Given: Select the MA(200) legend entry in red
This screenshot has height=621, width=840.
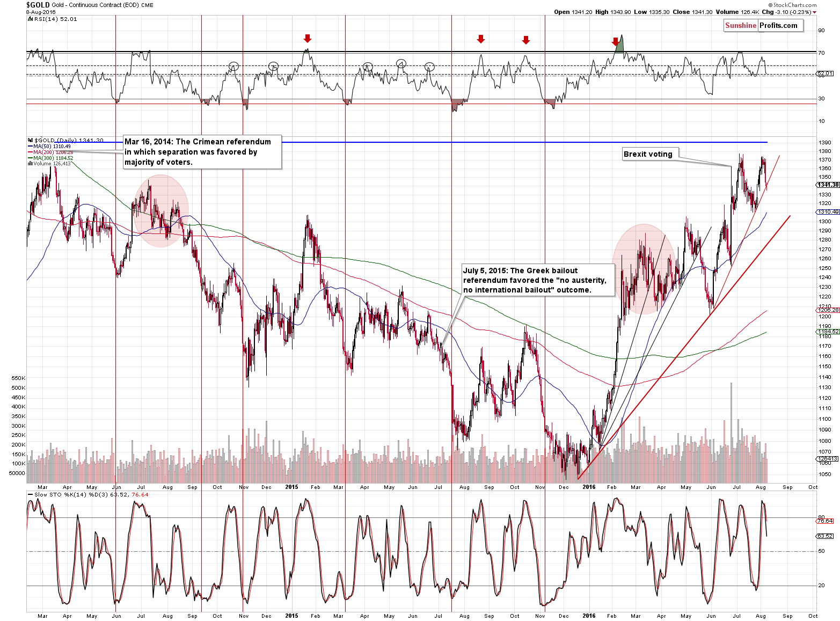Looking at the screenshot, I should point(50,152).
